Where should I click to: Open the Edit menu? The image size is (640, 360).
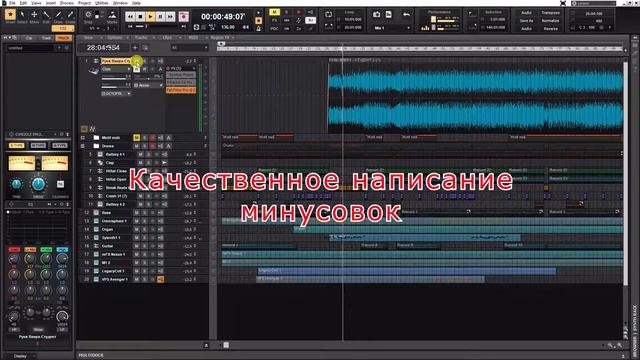point(23,3)
